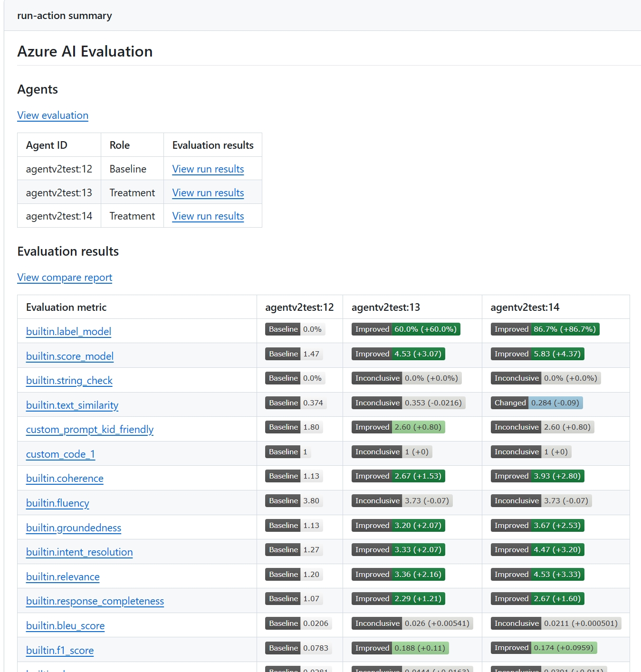Open the View evaluation link
Screen dimensions: 641x672
click(x=52, y=115)
